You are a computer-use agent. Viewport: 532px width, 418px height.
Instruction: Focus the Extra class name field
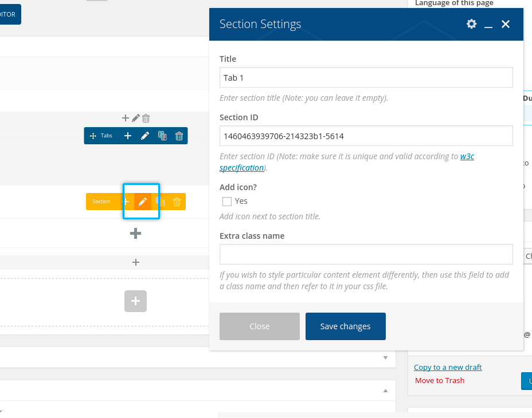tap(366, 254)
